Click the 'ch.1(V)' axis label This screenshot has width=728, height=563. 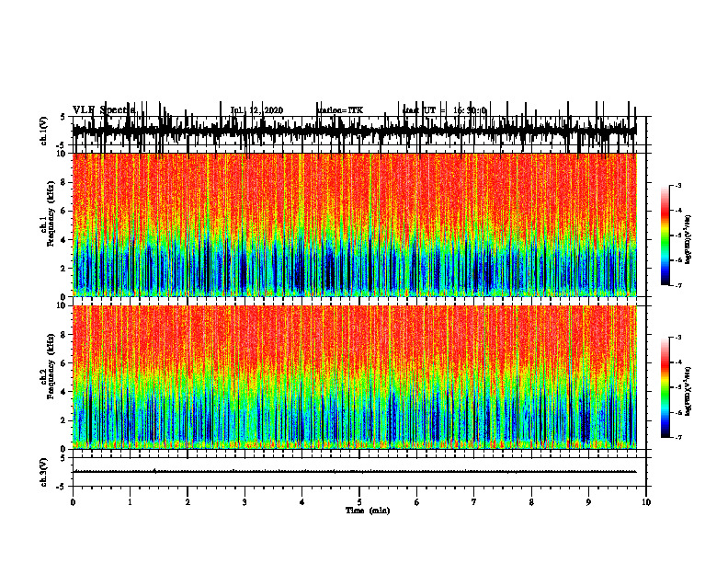(x=44, y=131)
